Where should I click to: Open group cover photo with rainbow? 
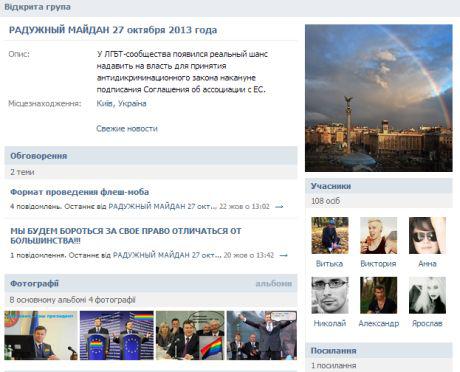pyautogui.click(x=379, y=98)
